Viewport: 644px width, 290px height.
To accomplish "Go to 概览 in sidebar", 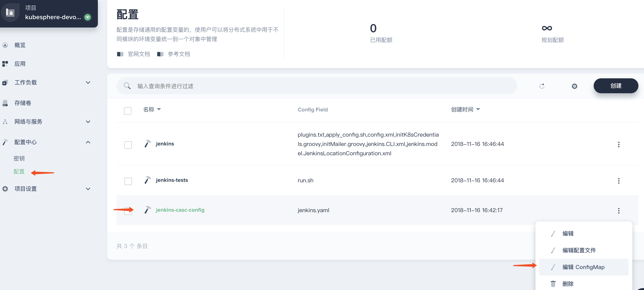I will [20, 45].
